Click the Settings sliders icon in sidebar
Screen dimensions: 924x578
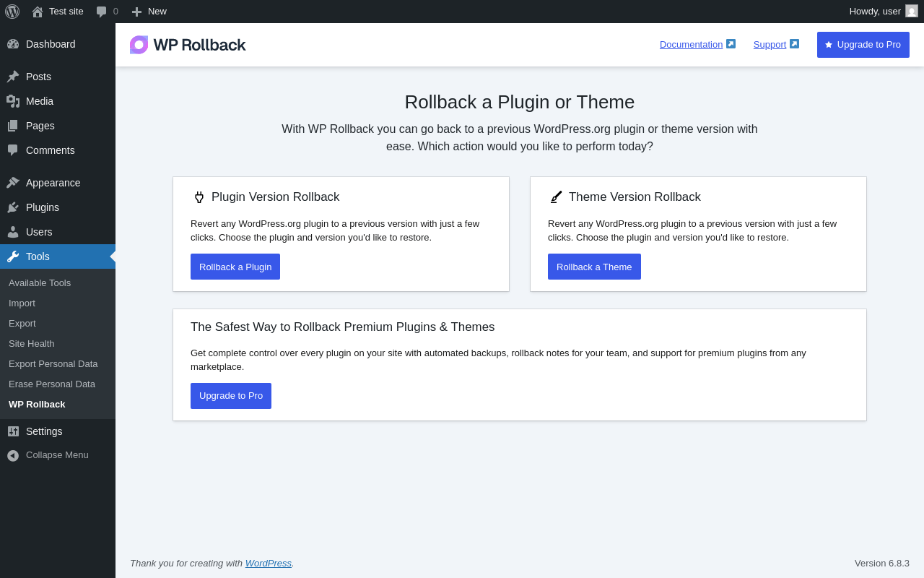tap(13, 431)
